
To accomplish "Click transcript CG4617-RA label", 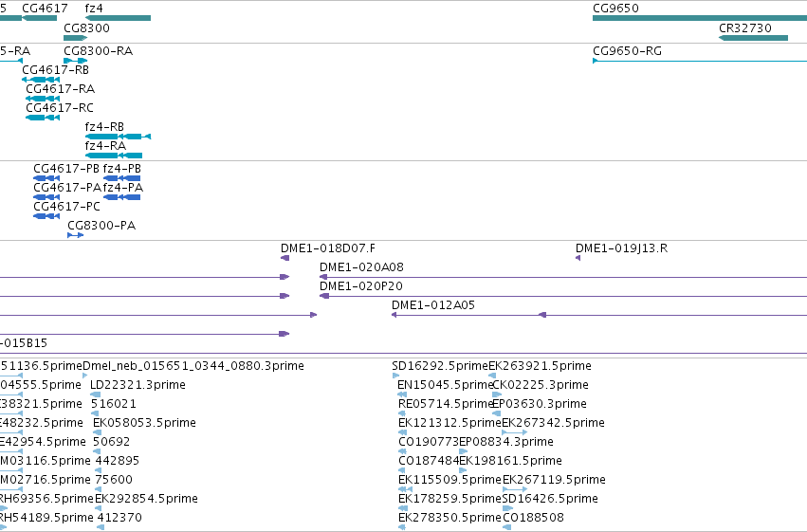I will (60, 89).
